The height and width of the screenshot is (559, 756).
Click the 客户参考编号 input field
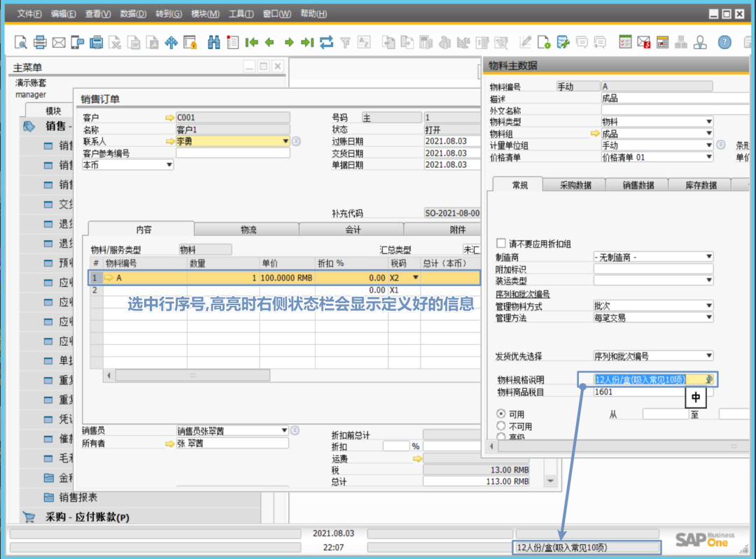tap(233, 153)
